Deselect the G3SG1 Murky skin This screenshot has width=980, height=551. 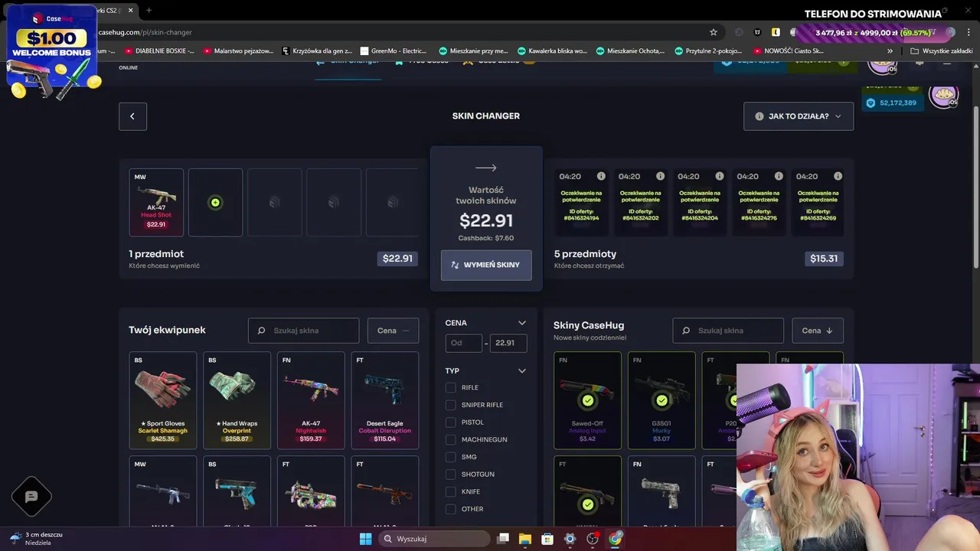(661, 400)
